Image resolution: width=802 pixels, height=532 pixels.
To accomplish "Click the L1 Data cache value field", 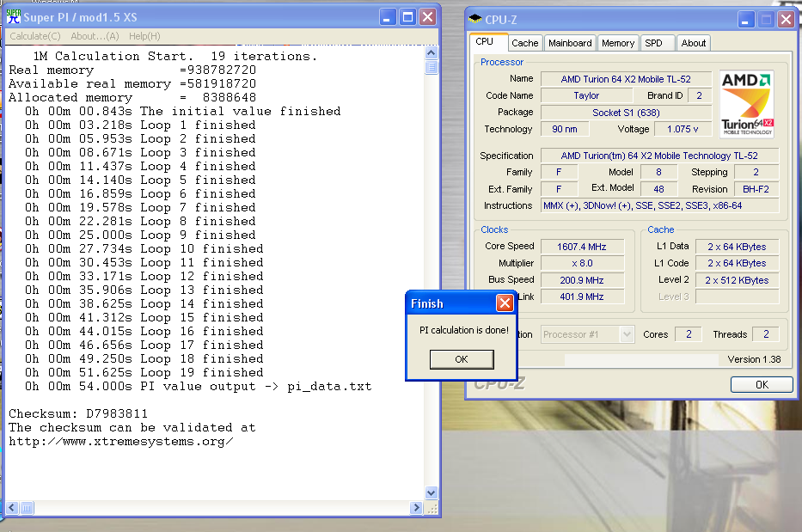I will tap(737, 247).
